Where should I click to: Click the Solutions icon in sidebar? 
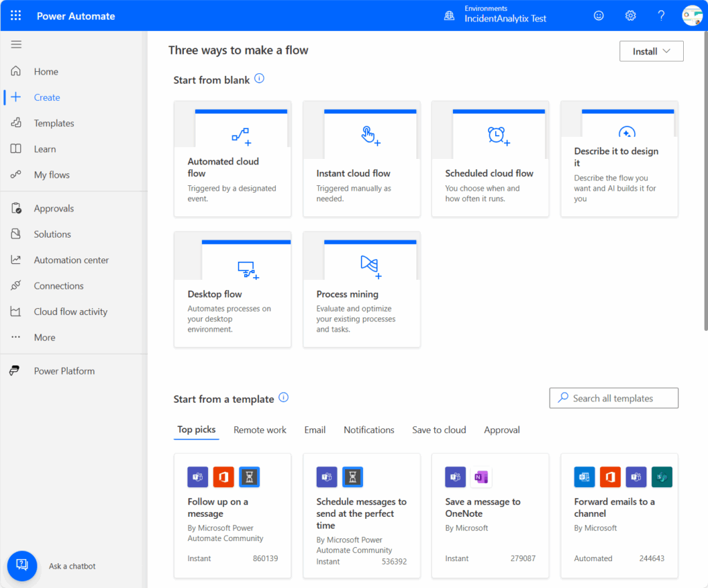pyautogui.click(x=16, y=234)
